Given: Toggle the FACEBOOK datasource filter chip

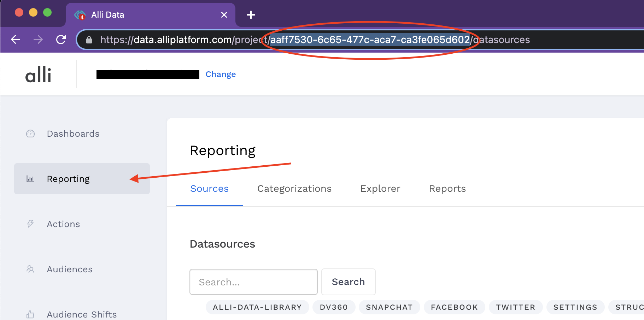Looking at the screenshot, I should click(454, 307).
